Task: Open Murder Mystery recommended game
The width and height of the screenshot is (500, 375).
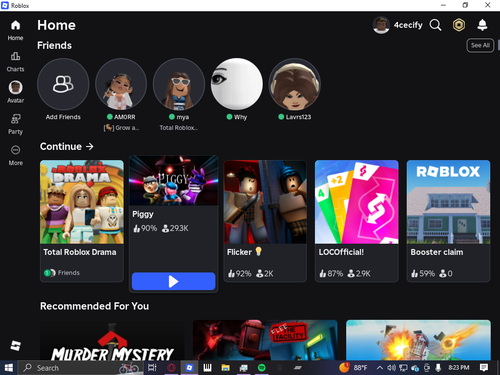Action: click(x=112, y=340)
